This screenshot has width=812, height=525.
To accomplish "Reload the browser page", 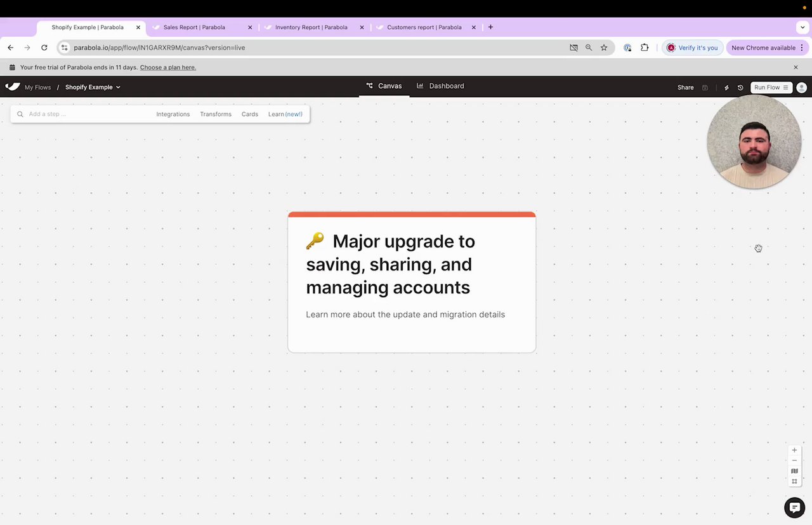I will 44,48.
